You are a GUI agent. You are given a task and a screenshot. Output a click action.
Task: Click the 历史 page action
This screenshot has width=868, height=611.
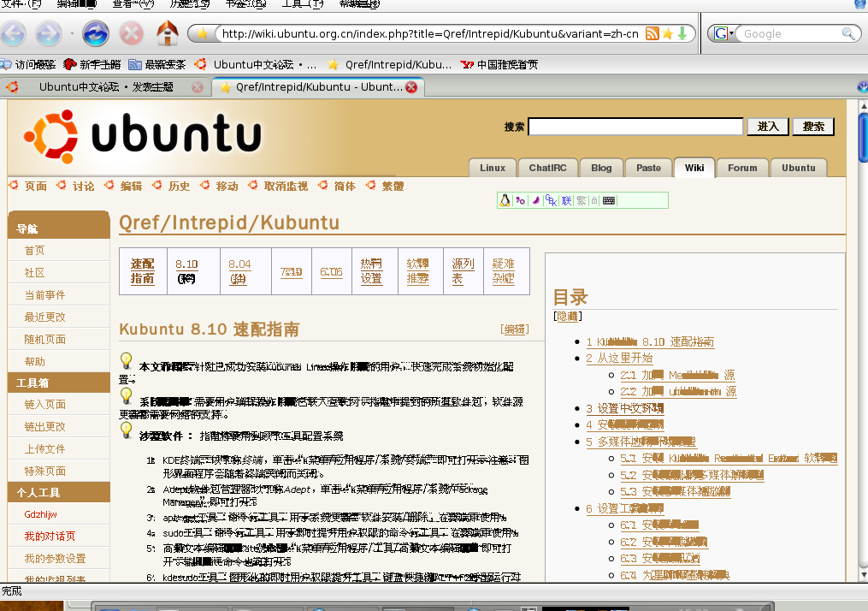click(179, 187)
